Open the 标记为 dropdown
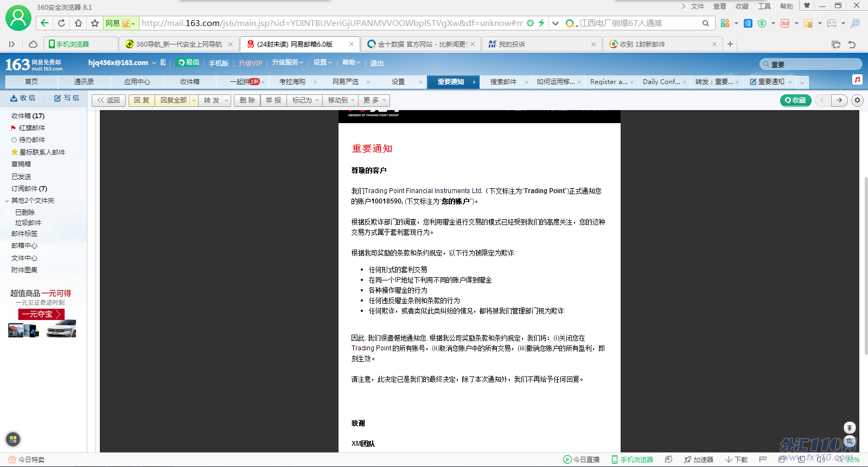 coord(305,100)
